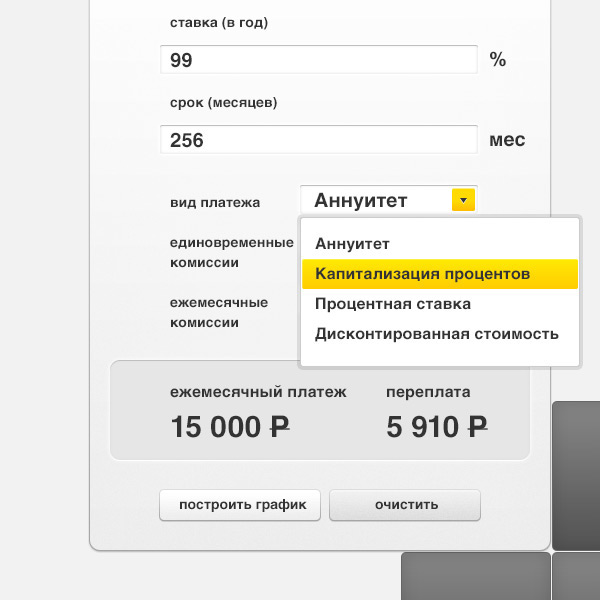Click the единовременные комиссии label
The width and height of the screenshot is (600, 600).
(232, 253)
